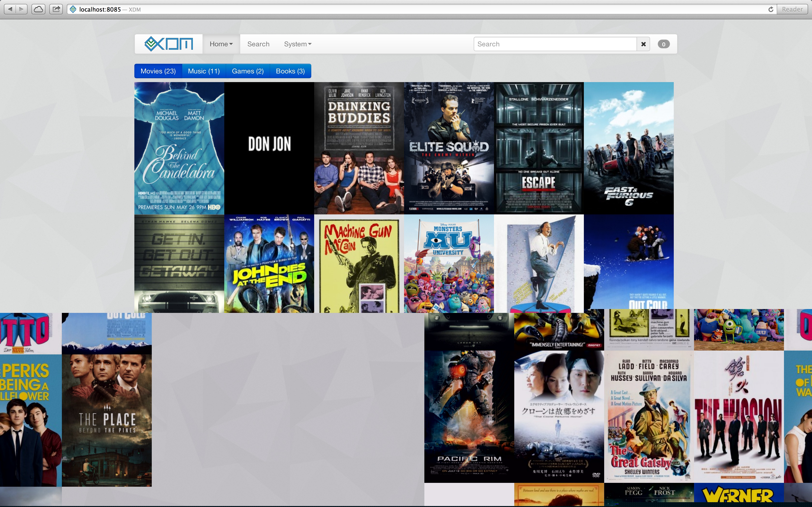Viewport: 812px width, 507px height.
Task: Click the browser forward arrow
Action: (21, 9)
